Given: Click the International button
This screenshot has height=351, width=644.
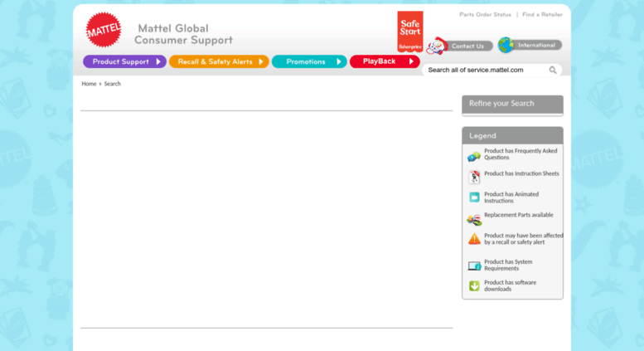Looking at the screenshot, I should point(536,45).
